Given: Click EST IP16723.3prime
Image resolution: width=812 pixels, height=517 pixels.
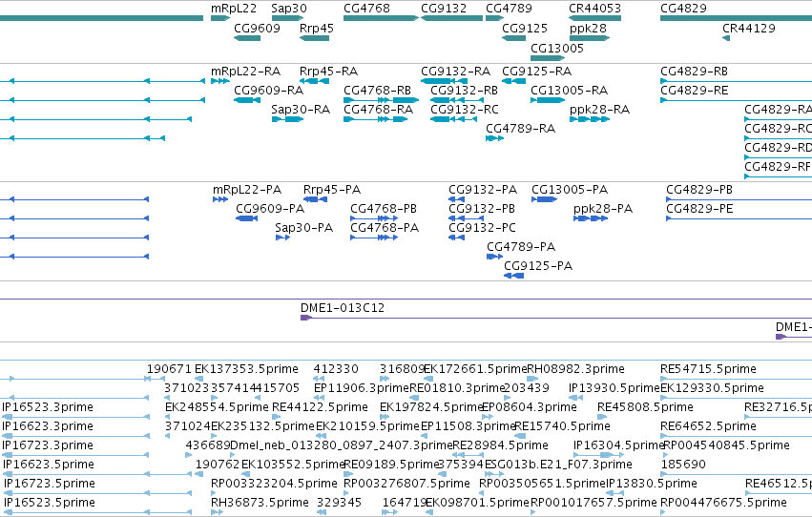Looking at the screenshot, I should (75, 455).
